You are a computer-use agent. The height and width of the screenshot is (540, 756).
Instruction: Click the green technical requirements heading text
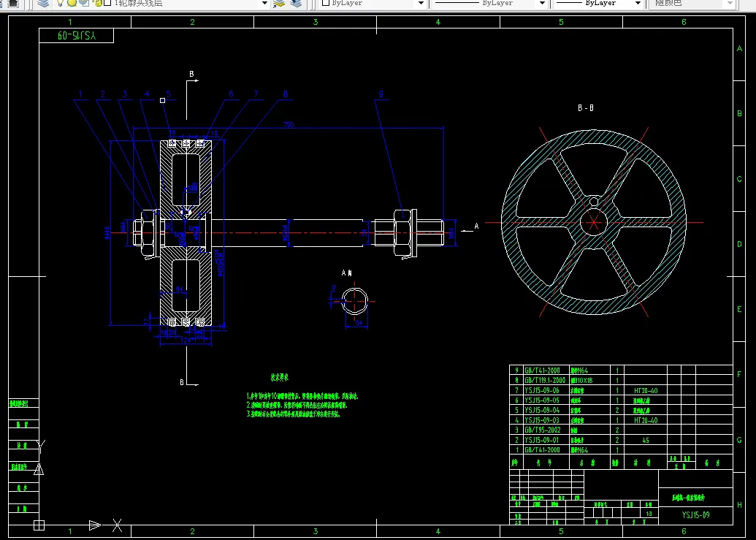tap(280, 377)
